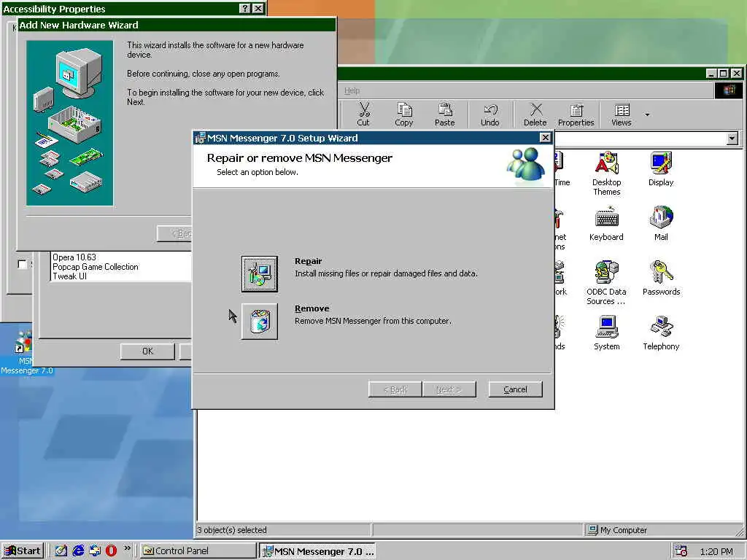The image size is (747, 560).
Task: Open the Views dropdown arrow
Action: [647, 114]
